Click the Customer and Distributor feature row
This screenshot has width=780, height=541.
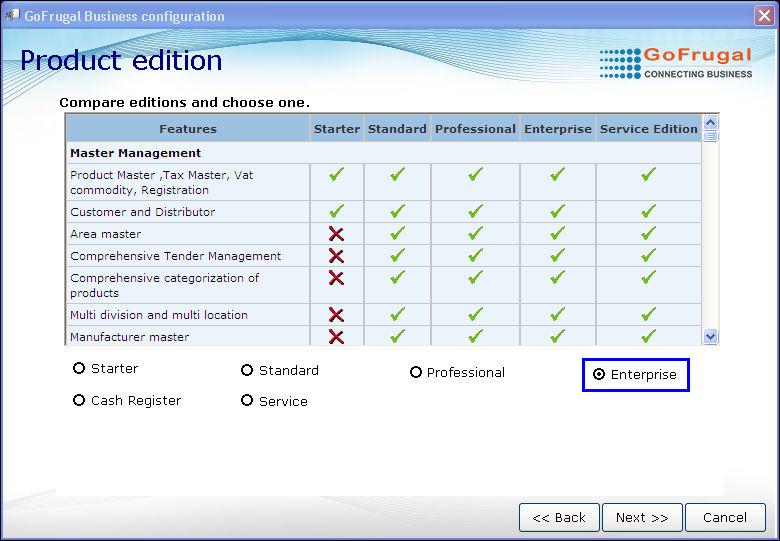point(384,212)
